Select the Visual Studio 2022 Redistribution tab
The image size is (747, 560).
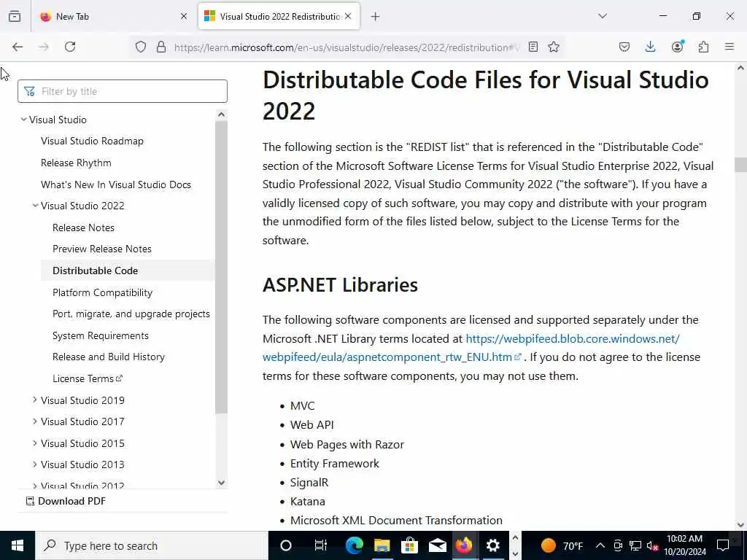click(x=279, y=16)
